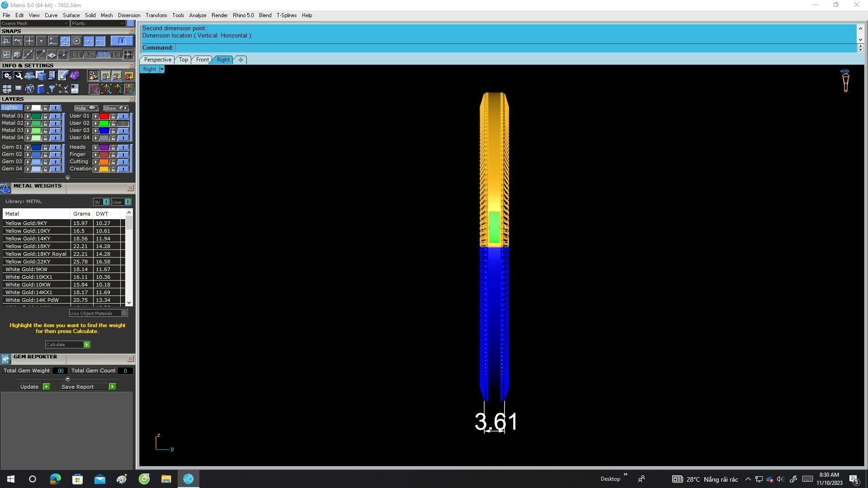Click the four-viewport layout icon

click(x=7, y=89)
